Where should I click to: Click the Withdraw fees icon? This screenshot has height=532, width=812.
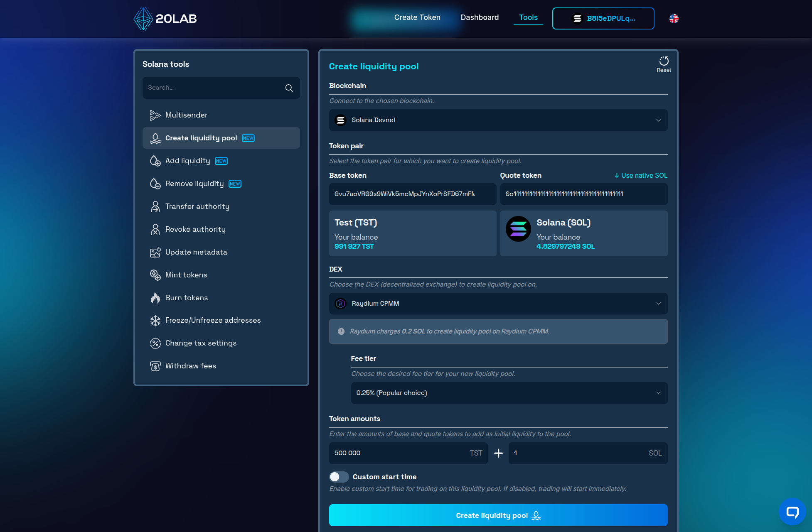click(155, 366)
